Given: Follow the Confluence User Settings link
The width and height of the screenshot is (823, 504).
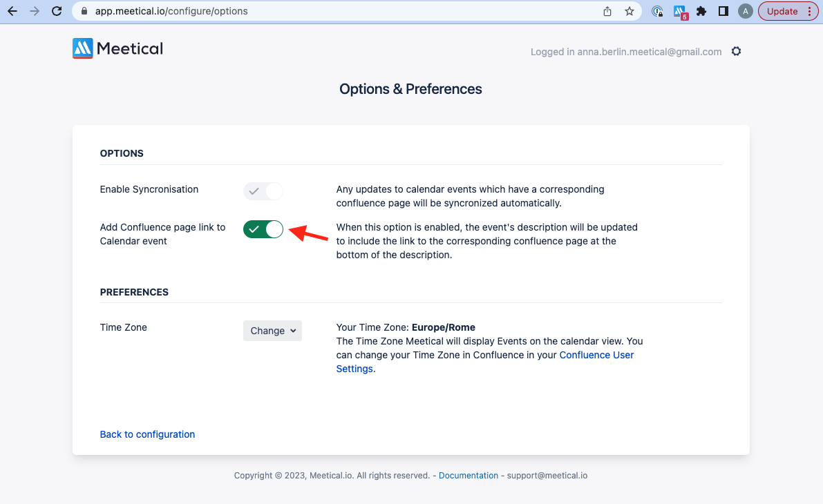Looking at the screenshot, I should point(485,362).
